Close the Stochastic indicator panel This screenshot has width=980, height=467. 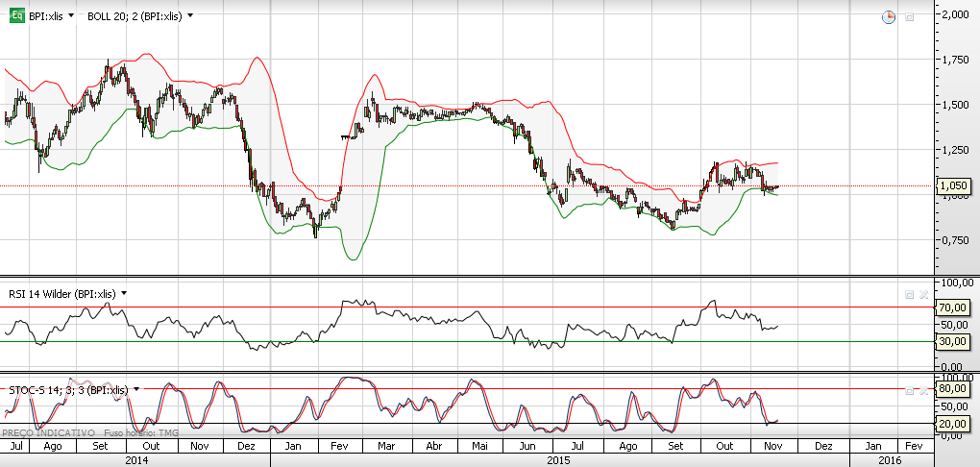(924, 389)
